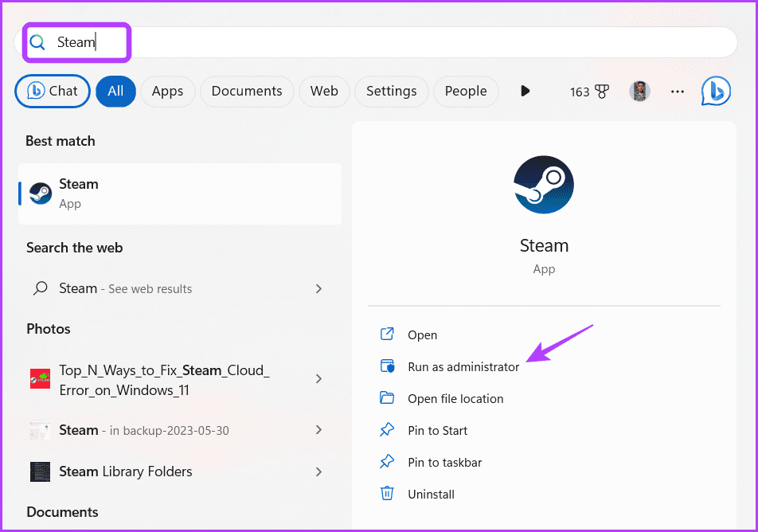Switch to the People filter tab

[466, 91]
